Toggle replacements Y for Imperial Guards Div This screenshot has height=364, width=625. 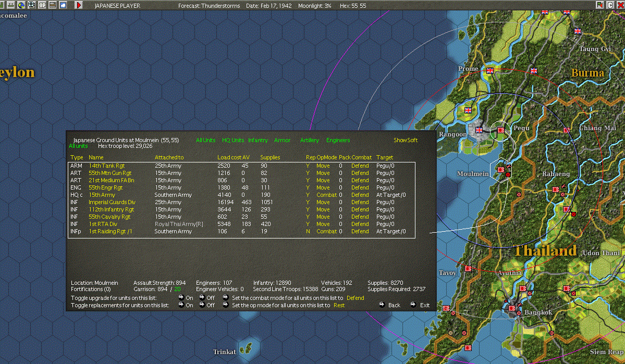tap(308, 202)
